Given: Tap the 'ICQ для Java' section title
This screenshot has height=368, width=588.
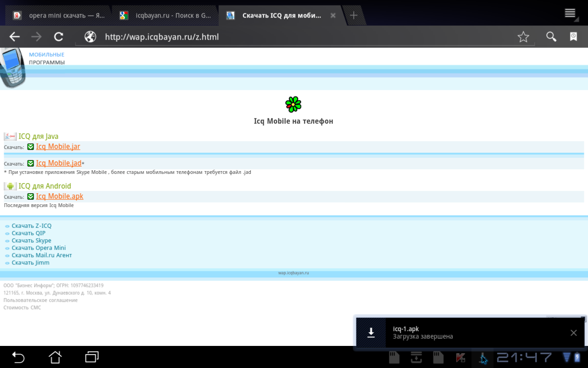Looking at the screenshot, I should (x=38, y=136).
